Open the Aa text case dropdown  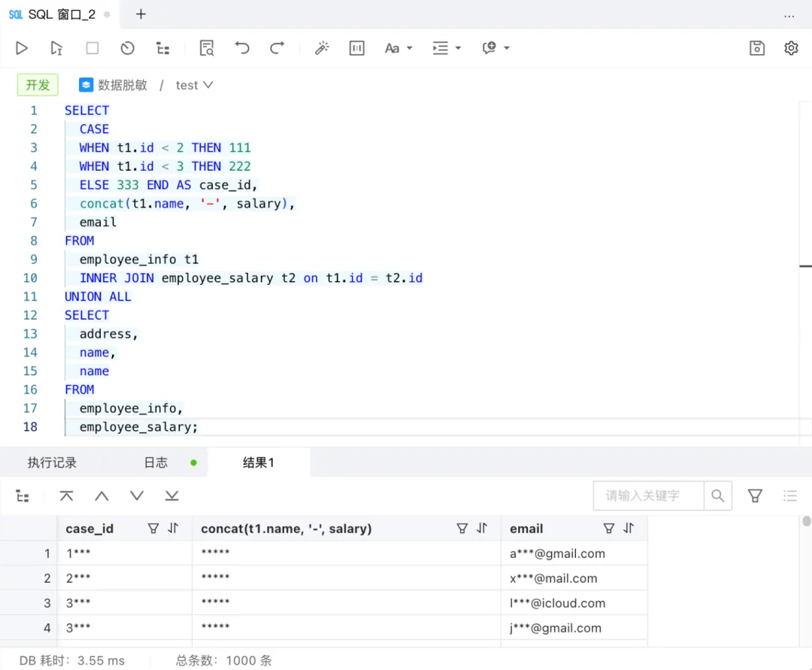point(398,48)
